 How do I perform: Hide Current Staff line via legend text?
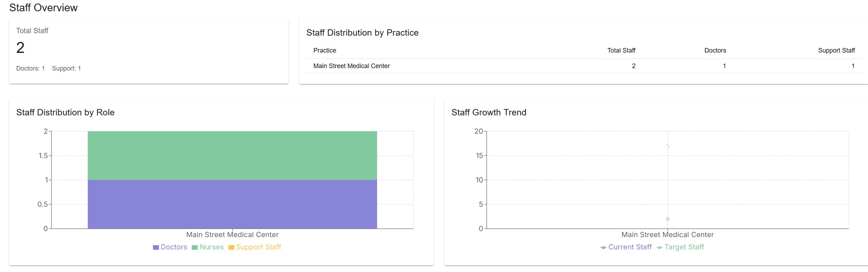[630, 247]
